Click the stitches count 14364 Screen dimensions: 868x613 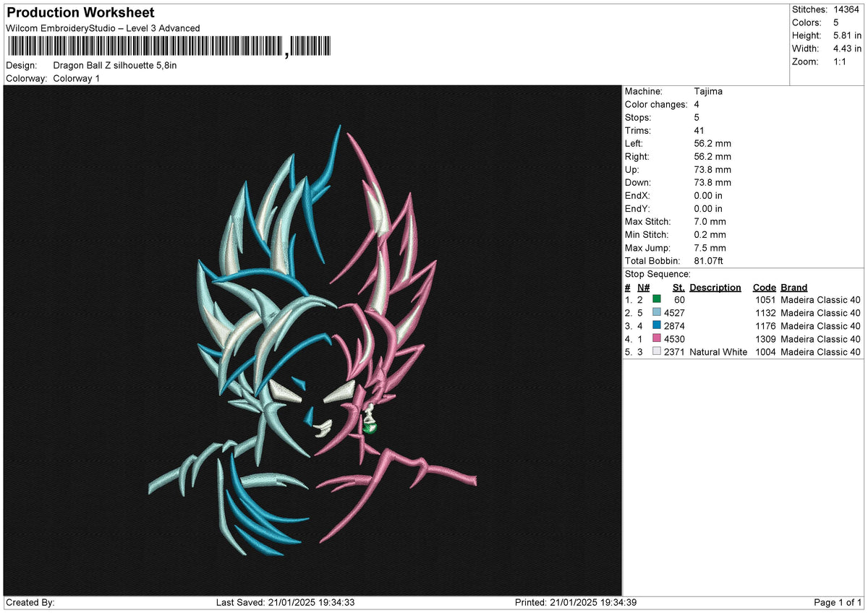[x=847, y=9]
